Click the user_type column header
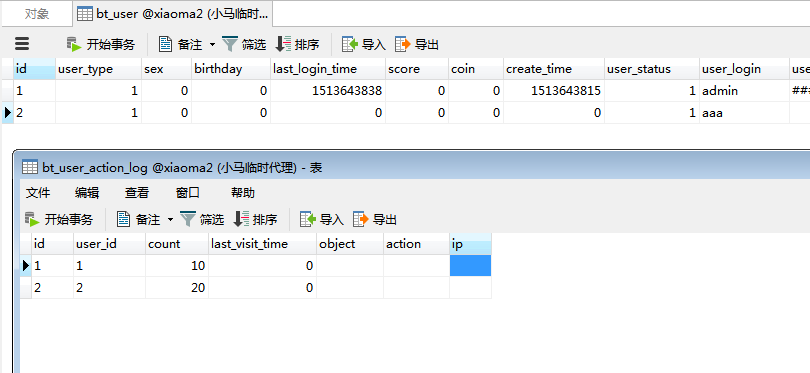The width and height of the screenshot is (810, 373). tap(98, 69)
